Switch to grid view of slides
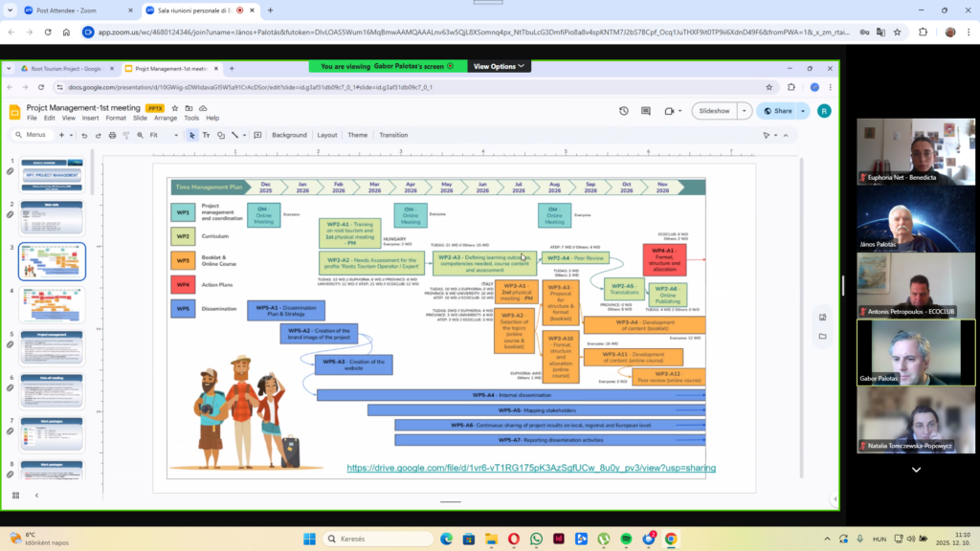Image resolution: width=980 pixels, height=551 pixels. point(15,495)
